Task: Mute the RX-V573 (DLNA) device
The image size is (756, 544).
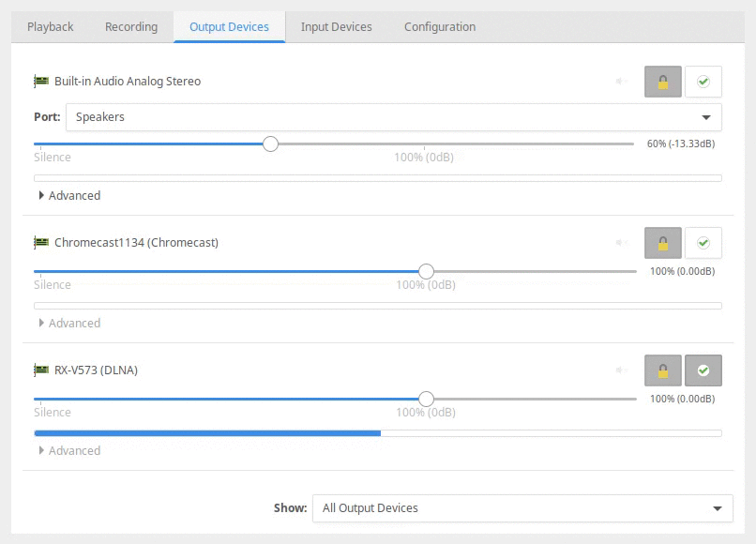Action: [621, 370]
